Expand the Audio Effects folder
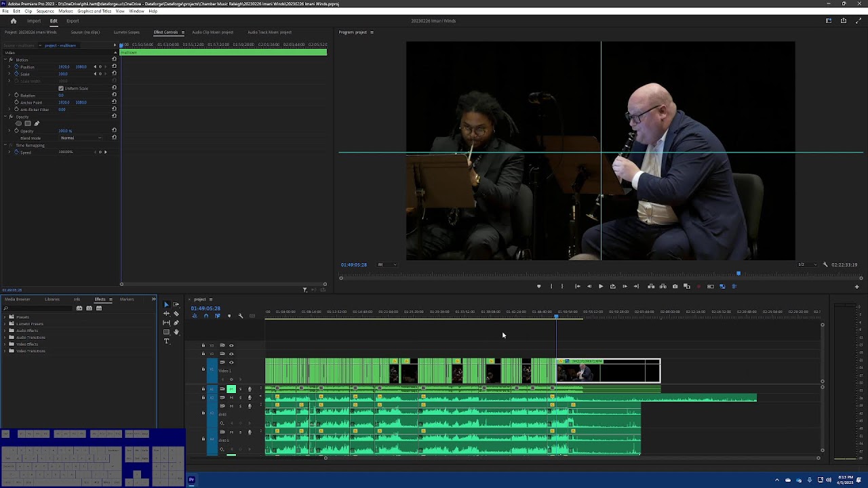This screenshot has height=488, width=868. [5, 331]
